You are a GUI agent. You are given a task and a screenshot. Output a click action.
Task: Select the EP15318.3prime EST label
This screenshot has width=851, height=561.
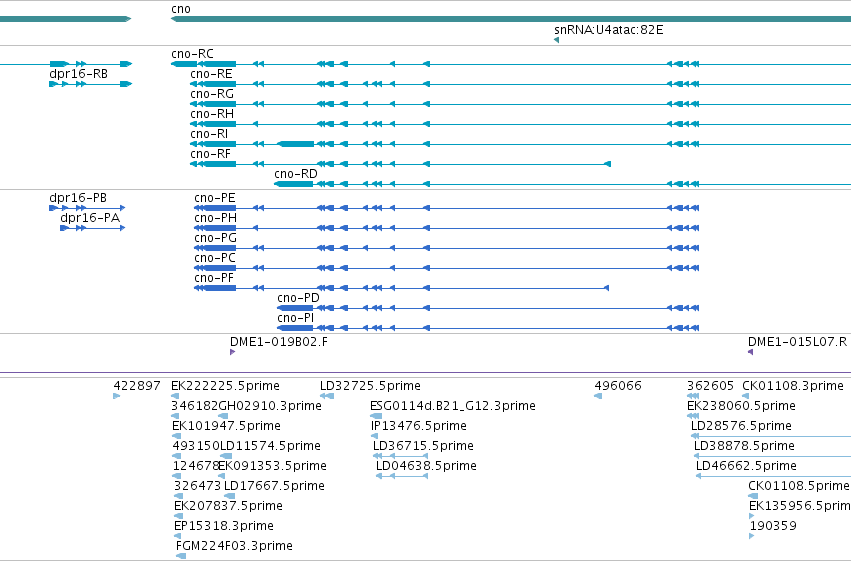click(x=224, y=527)
